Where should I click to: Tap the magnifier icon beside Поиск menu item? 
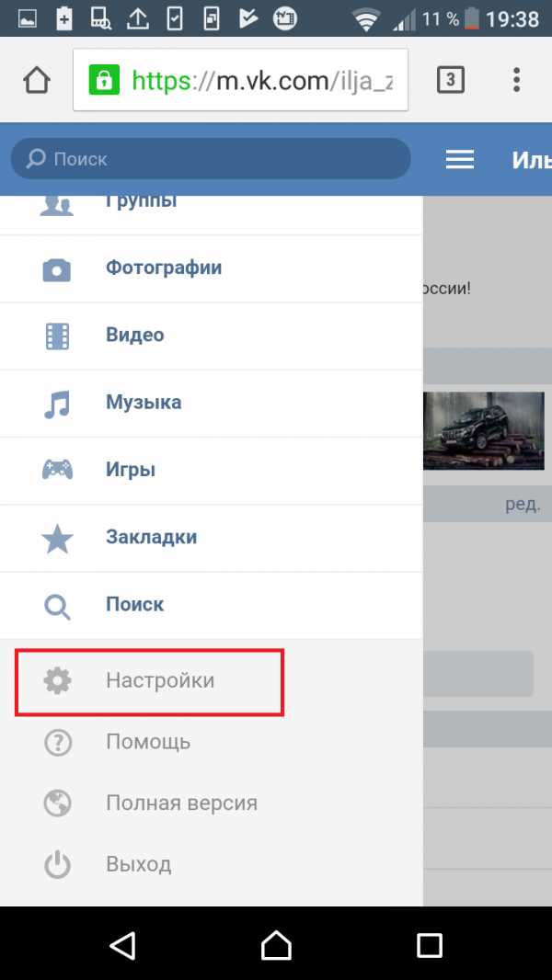point(57,605)
